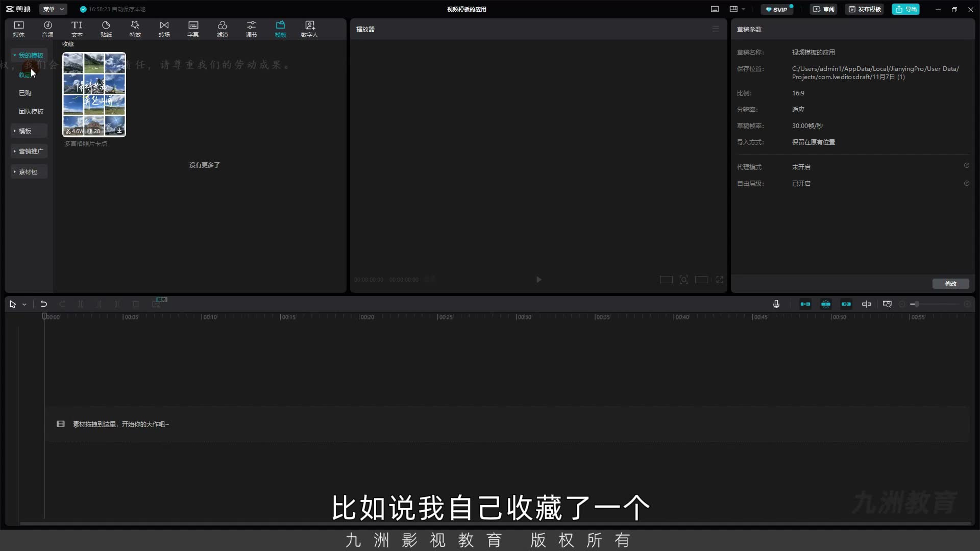This screenshot has height=551, width=980.
Task: Open the 特效 (Effects) tab
Action: [x=135, y=29]
